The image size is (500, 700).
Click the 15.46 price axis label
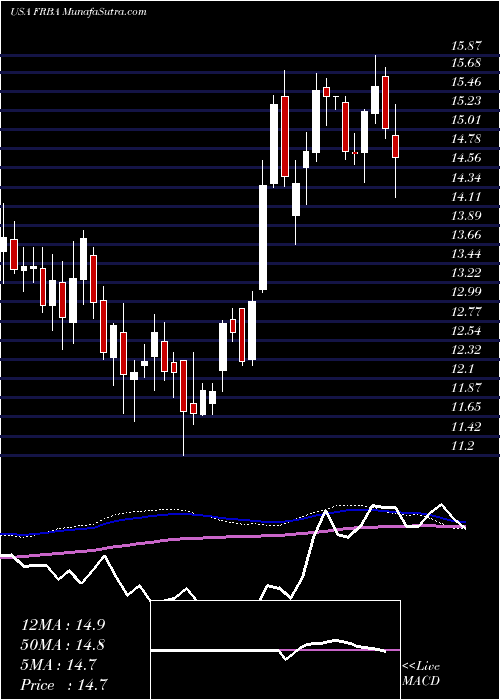click(466, 82)
